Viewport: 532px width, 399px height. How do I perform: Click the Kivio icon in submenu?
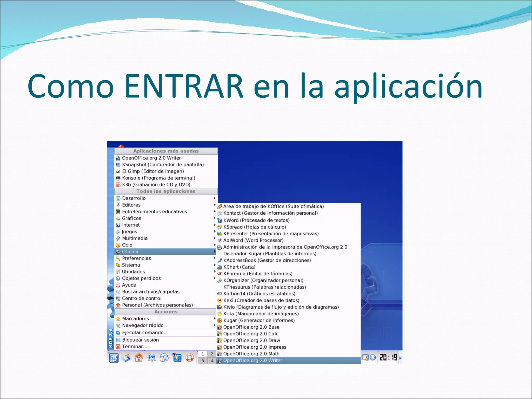tap(220, 307)
